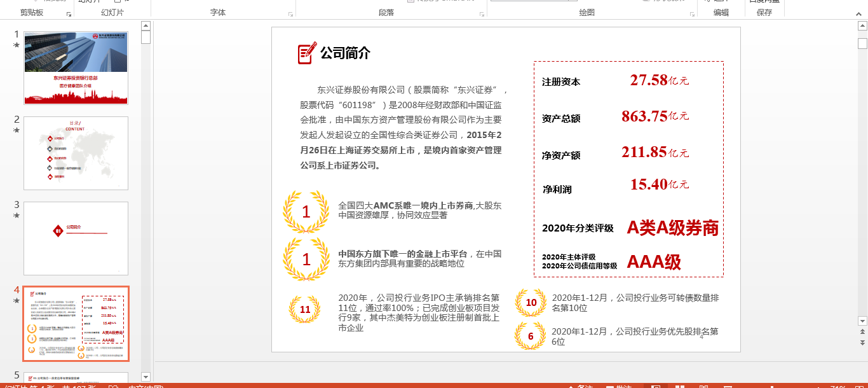This screenshot has height=388, width=868.
Task: Click animation star icon beside slide 3
Action: click(17, 216)
